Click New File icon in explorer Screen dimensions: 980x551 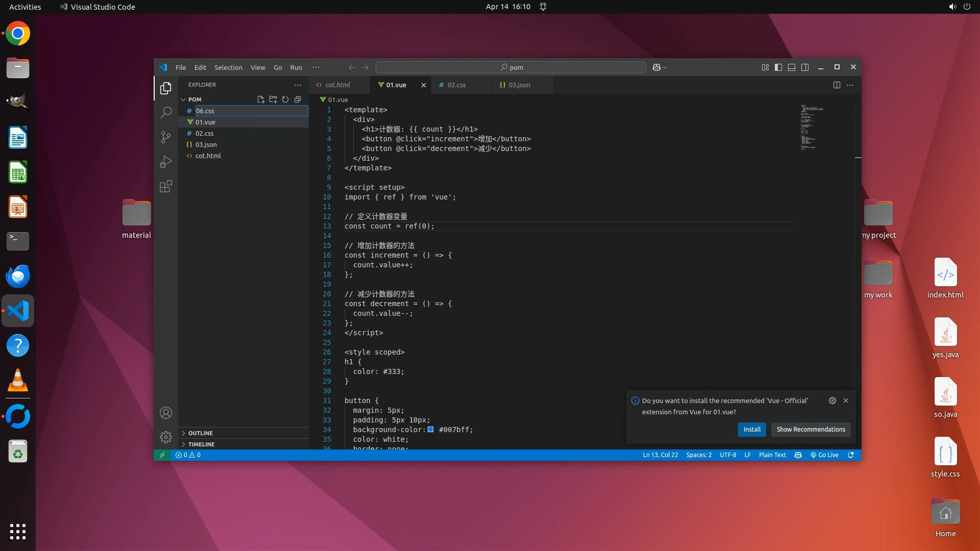point(261,99)
